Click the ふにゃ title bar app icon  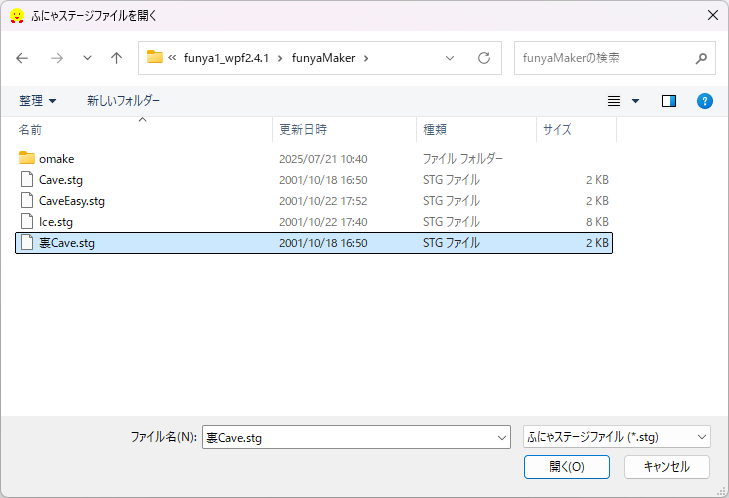coord(17,15)
